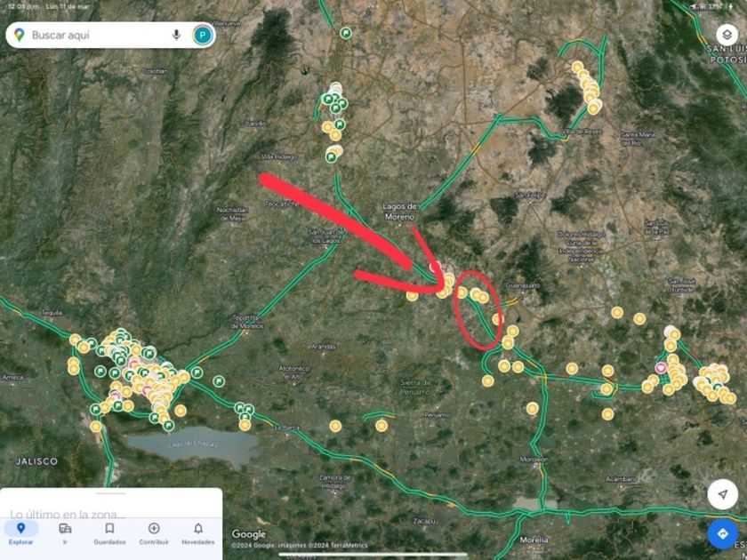Viewport: 747px width, 560px height.
Task: Open the Ir commute tab
Action: [x=65, y=533]
